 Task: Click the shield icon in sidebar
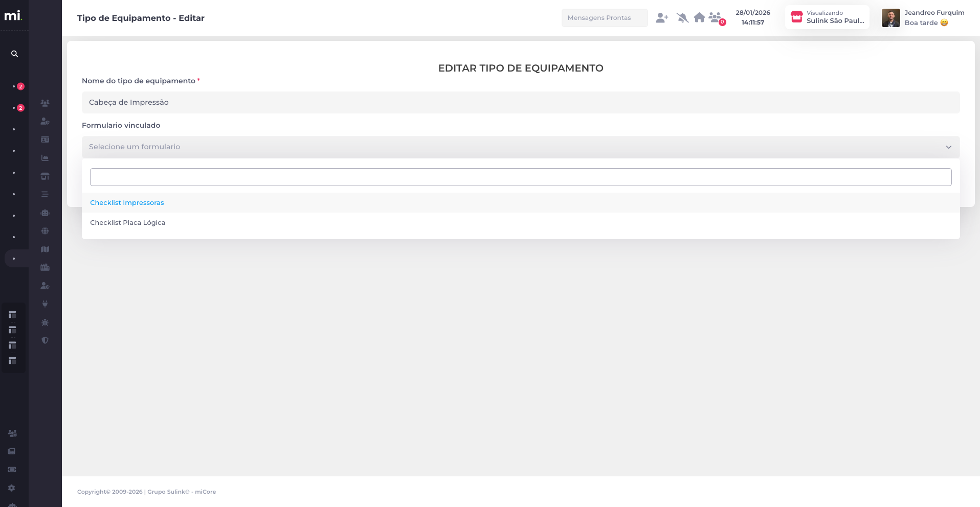click(45, 340)
